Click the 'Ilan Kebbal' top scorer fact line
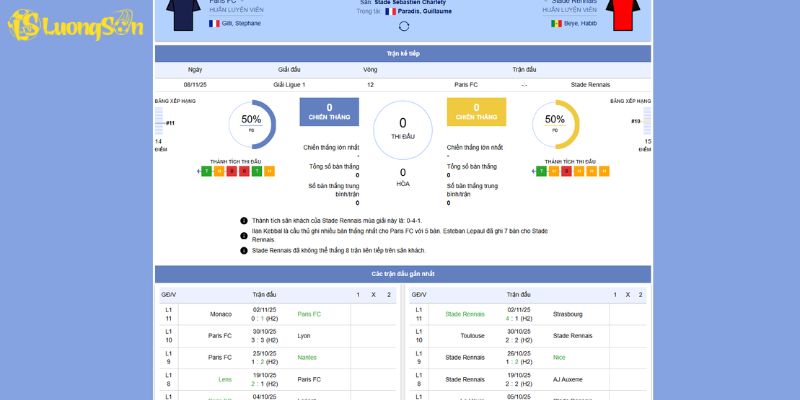This screenshot has width=800, height=400. (x=399, y=235)
